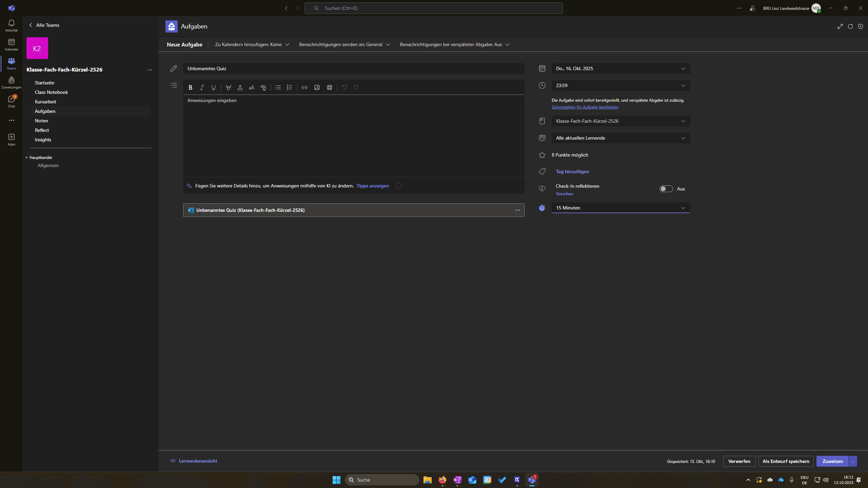Open the font size tool
The height and width of the screenshot is (488, 868).
pyautogui.click(x=252, y=87)
